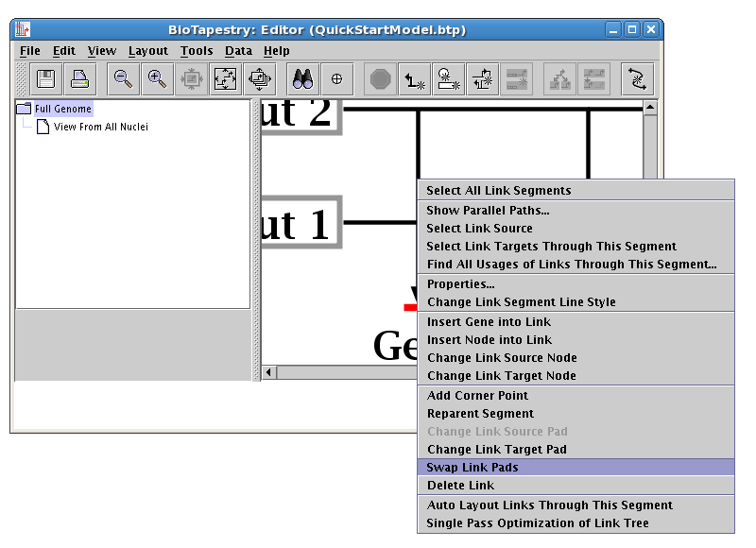Click the Print icon in toolbar
Viewport: 756px width, 548px height.
[80, 79]
